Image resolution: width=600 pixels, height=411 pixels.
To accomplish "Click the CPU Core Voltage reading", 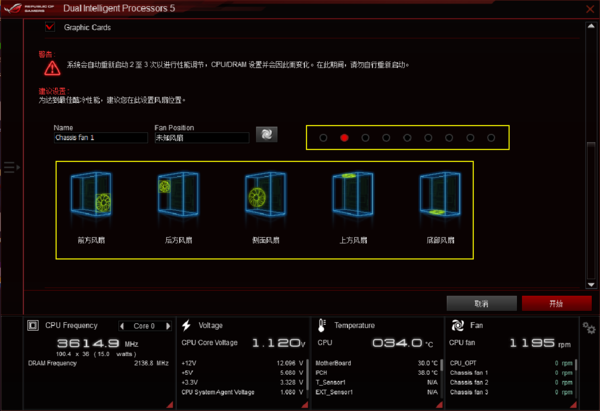I will coord(278,342).
